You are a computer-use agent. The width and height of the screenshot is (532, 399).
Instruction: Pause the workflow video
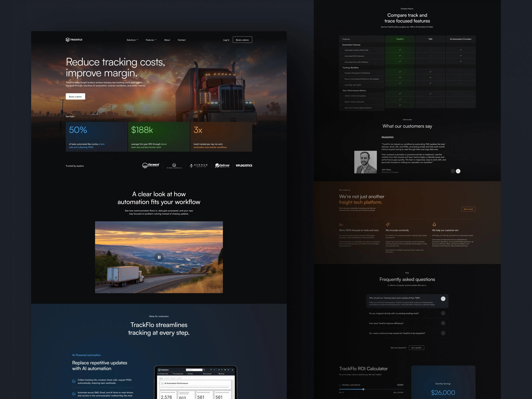pos(159,257)
